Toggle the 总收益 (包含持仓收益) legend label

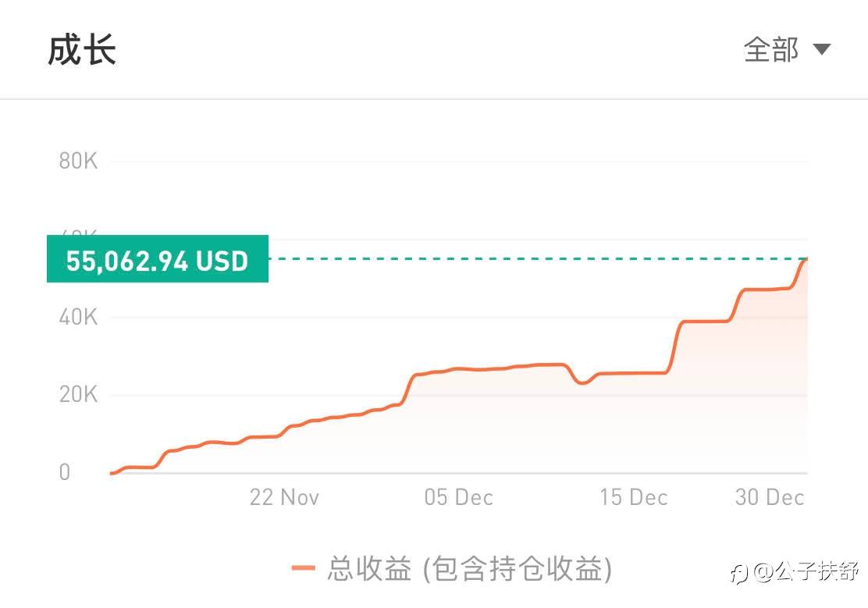[x=469, y=568]
